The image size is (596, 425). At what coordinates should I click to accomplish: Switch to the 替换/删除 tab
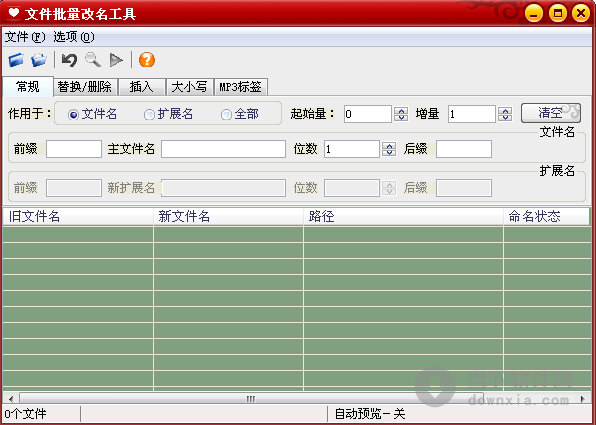tap(84, 87)
